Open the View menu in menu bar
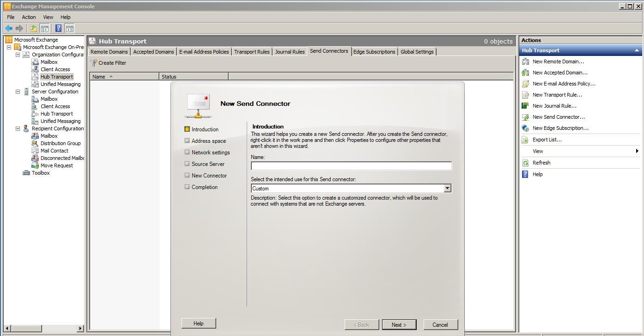Viewport: 644px width, 336px height. pos(48,17)
